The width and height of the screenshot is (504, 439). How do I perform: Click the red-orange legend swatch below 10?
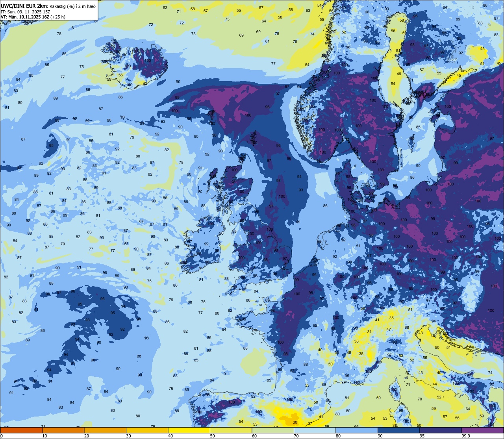[x=21, y=430]
